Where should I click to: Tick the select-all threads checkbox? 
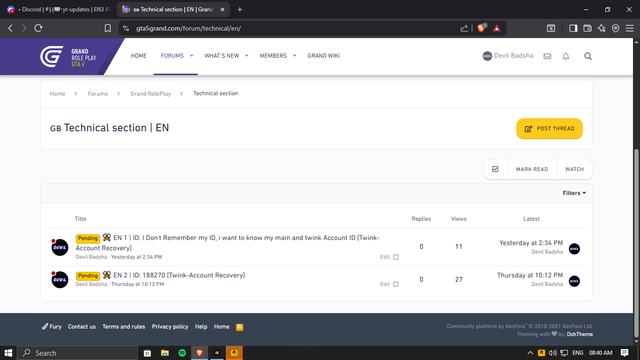point(495,169)
